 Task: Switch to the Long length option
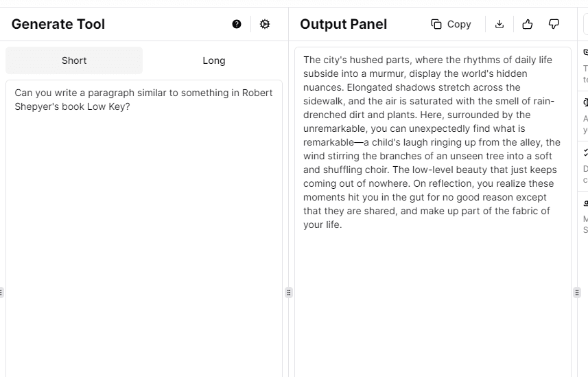(213, 60)
